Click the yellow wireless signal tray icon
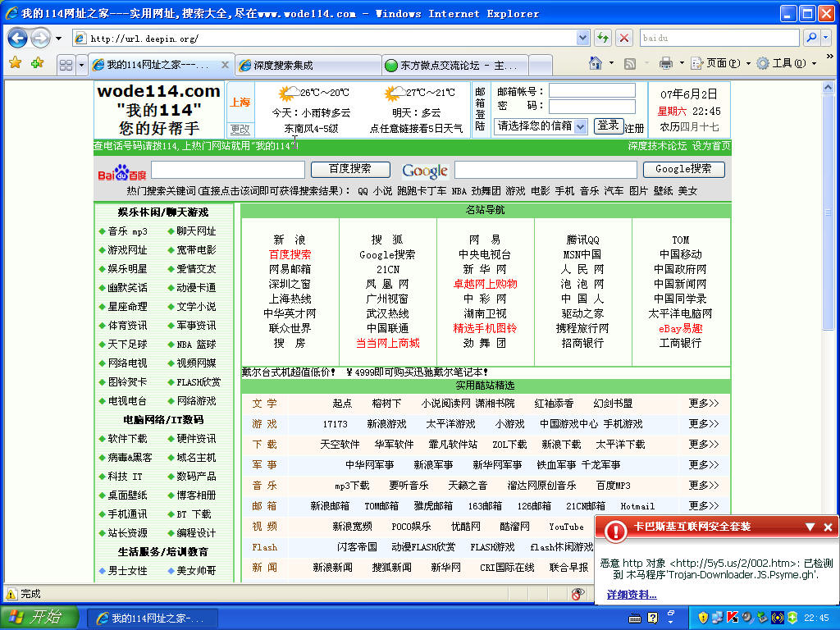This screenshot has width=840, height=630. point(777,618)
